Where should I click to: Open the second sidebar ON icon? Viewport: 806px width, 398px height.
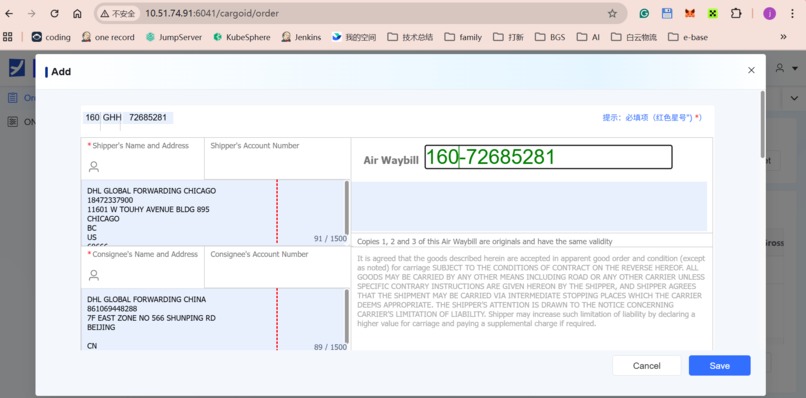click(13, 122)
